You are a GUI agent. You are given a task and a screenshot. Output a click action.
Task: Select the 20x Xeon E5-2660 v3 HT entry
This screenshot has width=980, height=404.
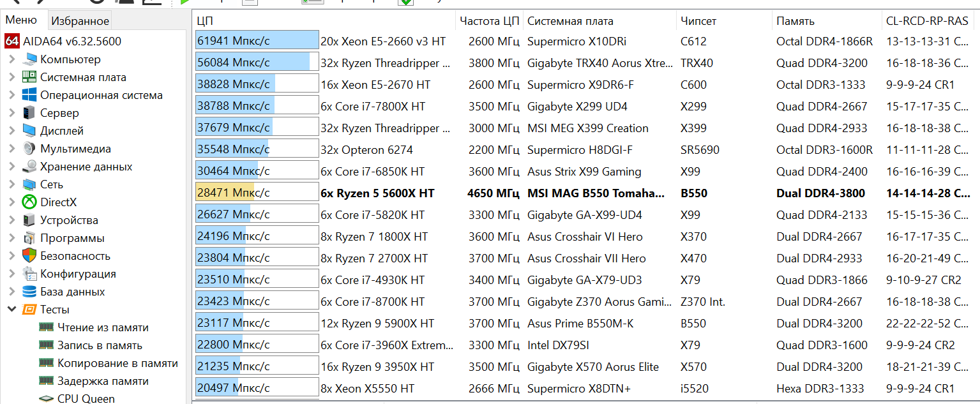click(383, 41)
